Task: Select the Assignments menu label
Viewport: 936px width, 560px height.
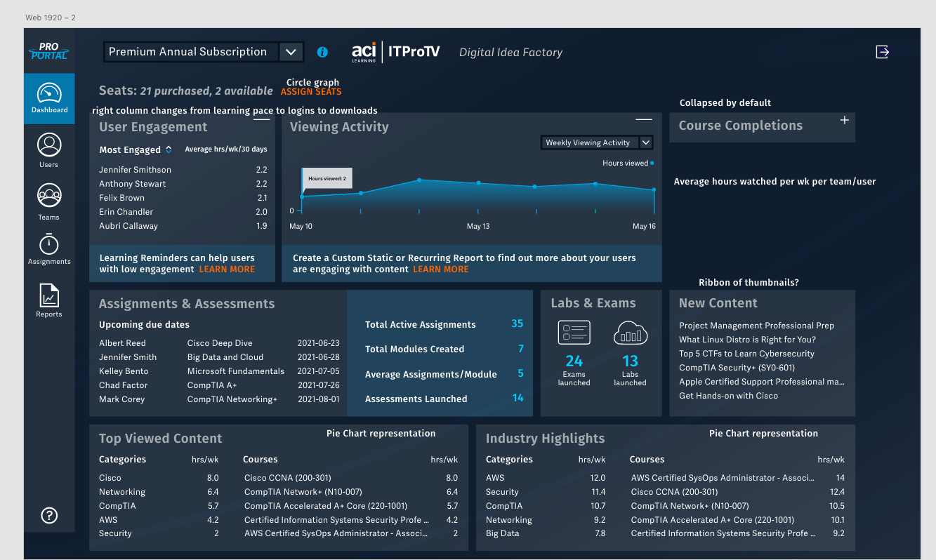Action: coord(49,262)
